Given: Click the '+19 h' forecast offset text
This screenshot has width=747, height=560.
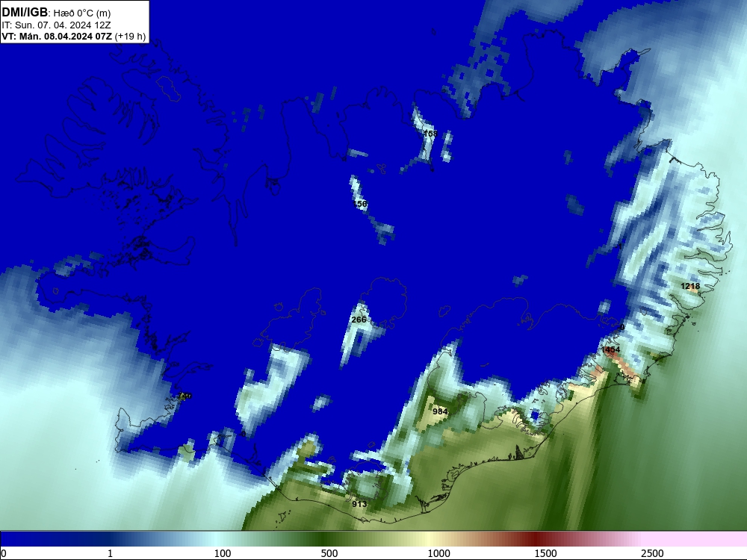Looking at the screenshot, I should pos(130,37).
